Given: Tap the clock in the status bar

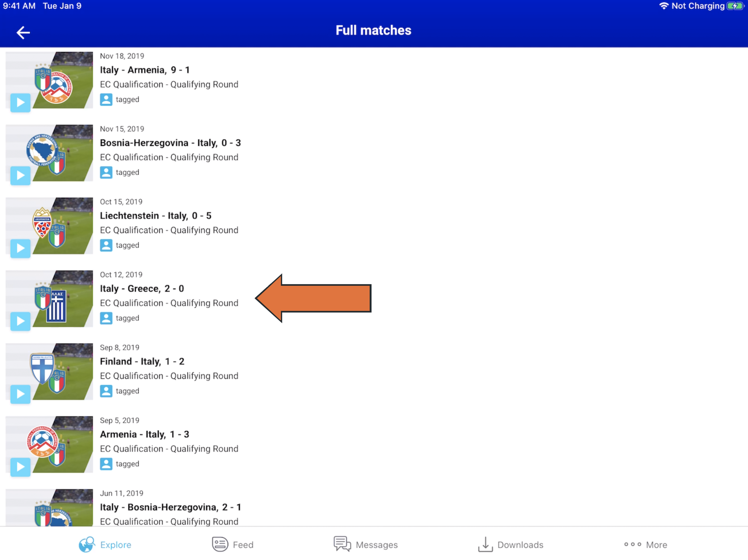Looking at the screenshot, I should point(18,5).
